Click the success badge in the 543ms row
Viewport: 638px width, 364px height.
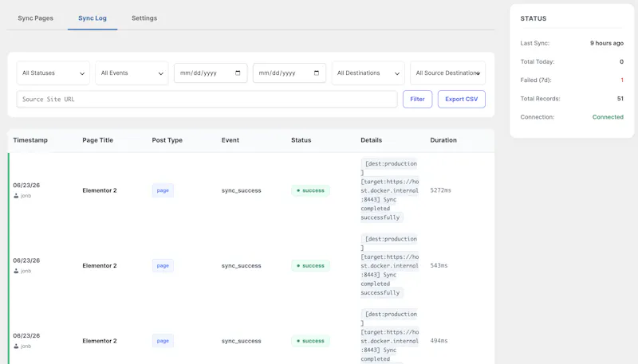coord(310,266)
